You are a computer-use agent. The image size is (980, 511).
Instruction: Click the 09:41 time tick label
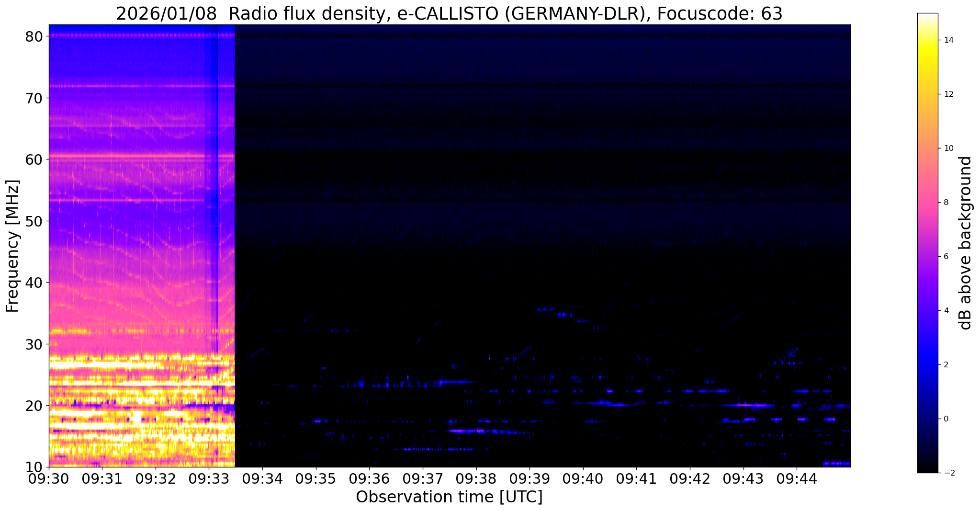[x=636, y=478]
